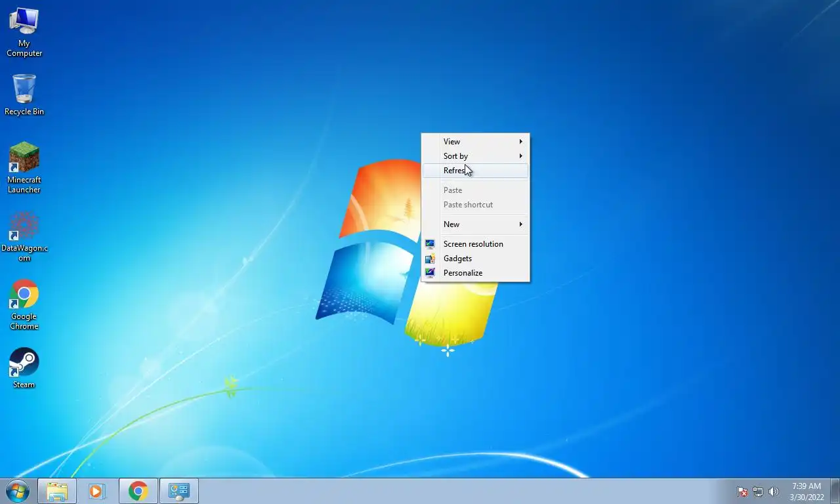
Task: Select the Recycle Bin icon
Action: point(24,95)
